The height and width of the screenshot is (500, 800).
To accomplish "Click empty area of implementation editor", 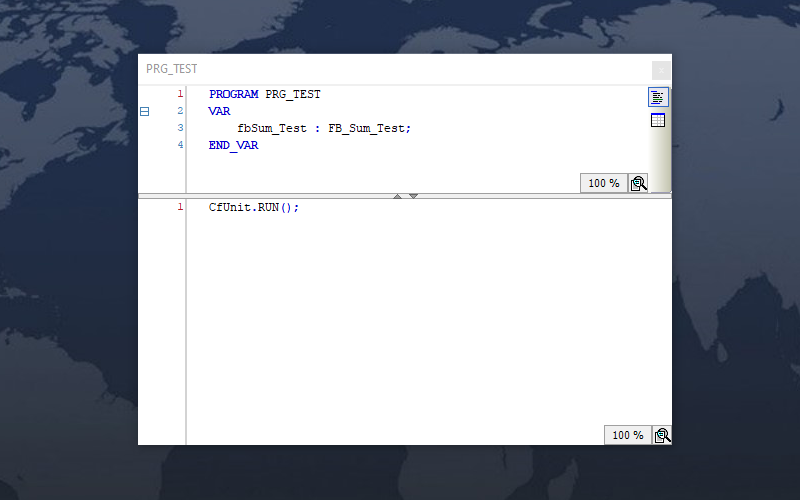I will click(x=420, y=320).
